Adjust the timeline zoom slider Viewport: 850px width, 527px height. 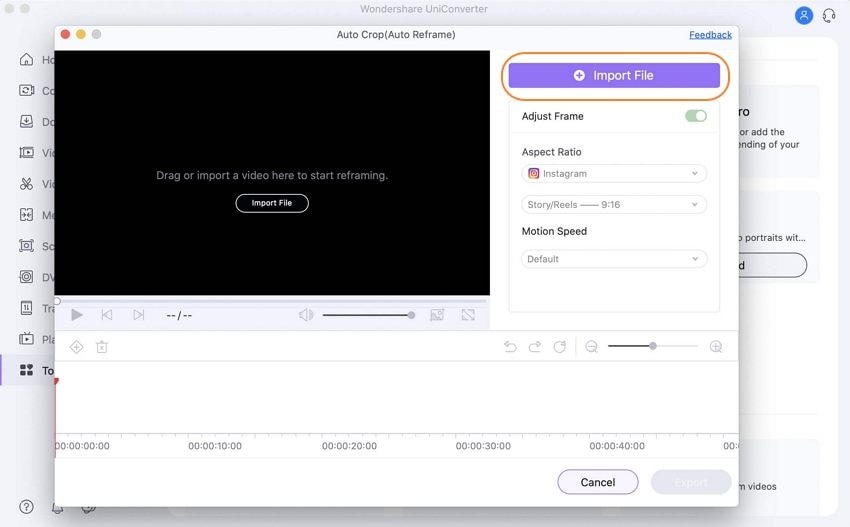pyautogui.click(x=653, y=346)
